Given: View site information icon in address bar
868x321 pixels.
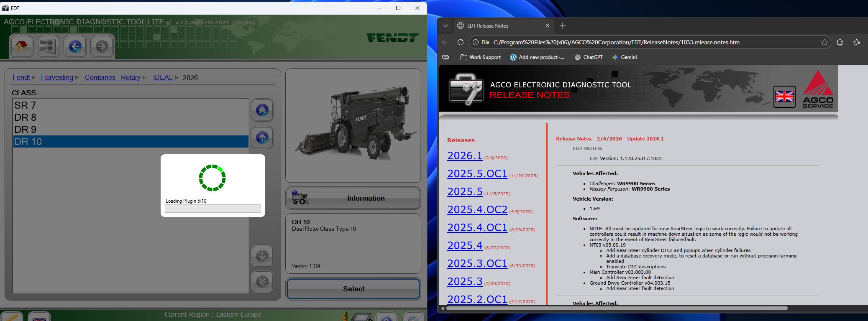Looking at the screenshot, I should [x=475, y=42].
